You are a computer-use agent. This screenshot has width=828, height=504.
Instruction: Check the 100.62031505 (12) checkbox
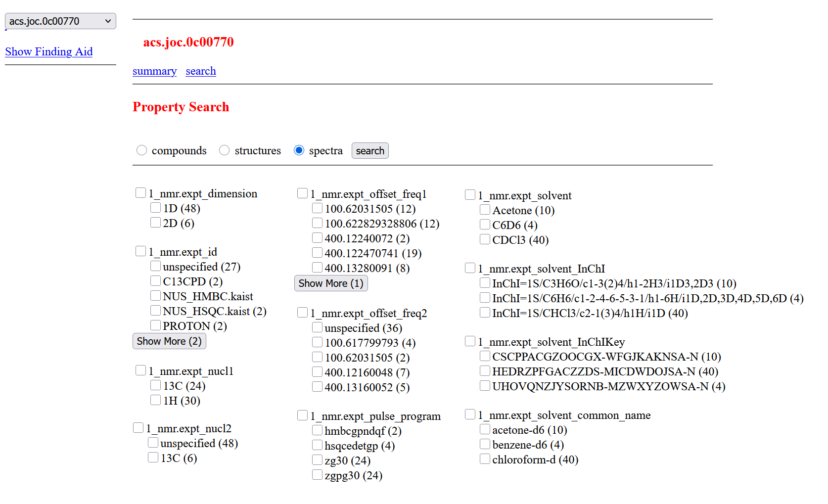[317, 208]
